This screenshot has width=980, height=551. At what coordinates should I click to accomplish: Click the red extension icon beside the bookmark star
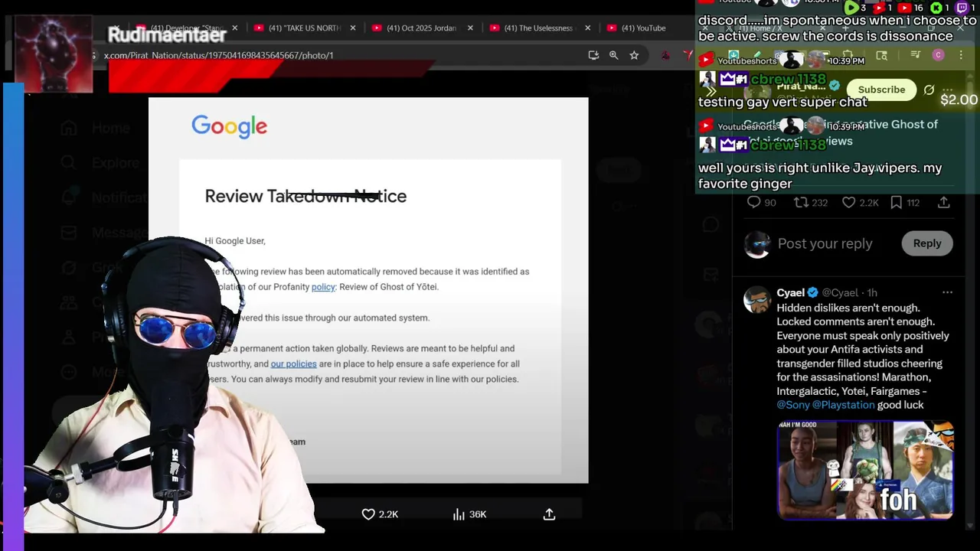click(x=665, y=55)
